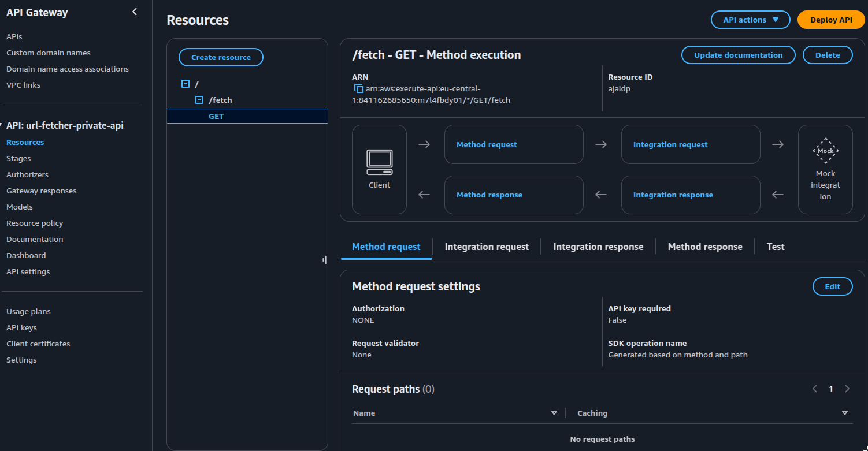868x451 pixels.
Task: Click the resource panel resize handle
Action: [x=325, y=260]
